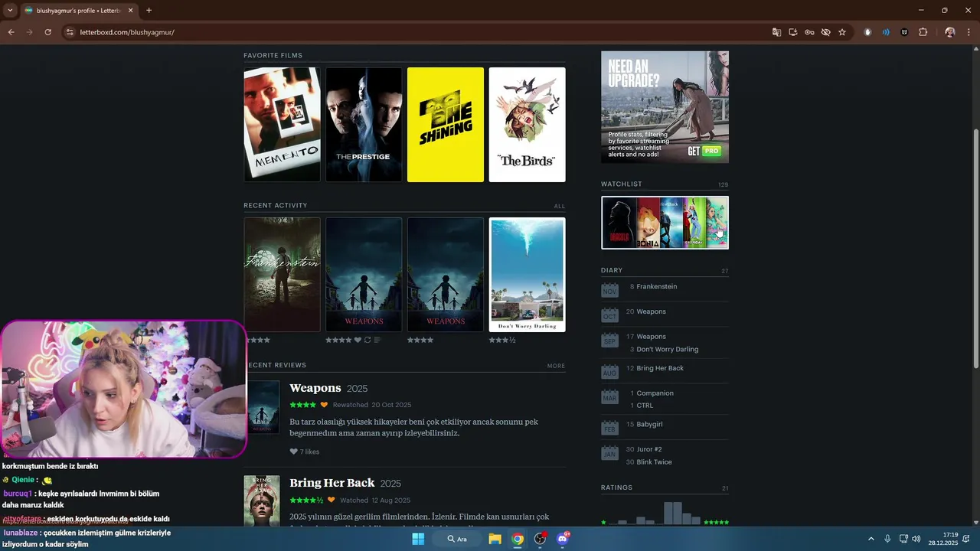Show hidden tray icons chevron
The image size is (980, 551).
[871, 539]
